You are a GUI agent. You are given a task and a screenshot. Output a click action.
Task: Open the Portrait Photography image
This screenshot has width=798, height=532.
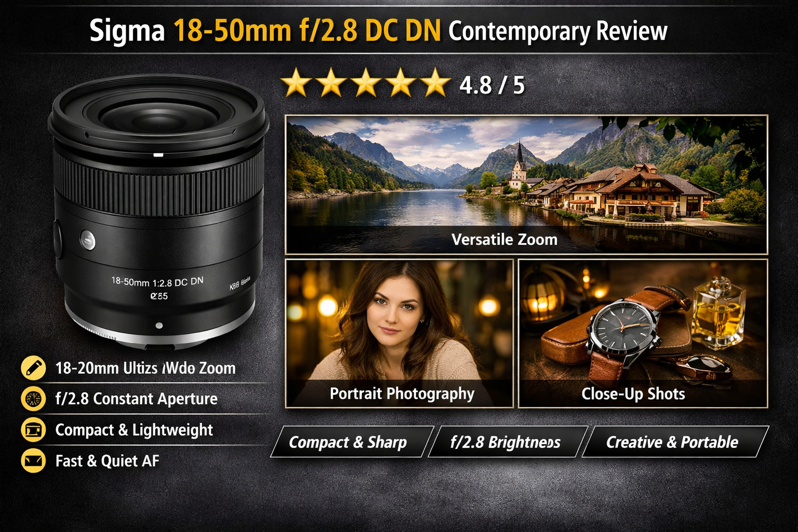tap(399, 333)
